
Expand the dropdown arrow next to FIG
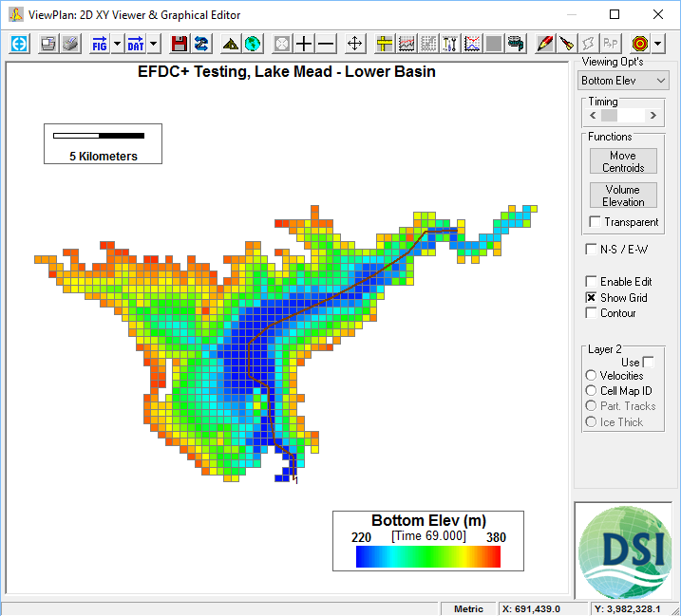[x=117, y=44]
